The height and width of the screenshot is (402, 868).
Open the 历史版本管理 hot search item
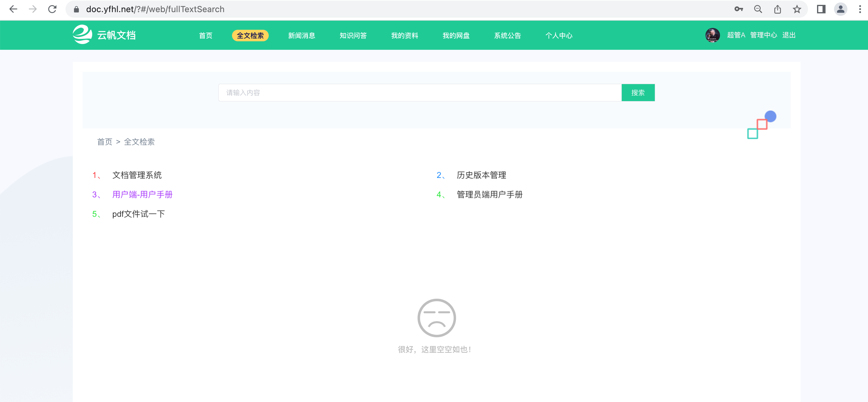coord(481,175)
